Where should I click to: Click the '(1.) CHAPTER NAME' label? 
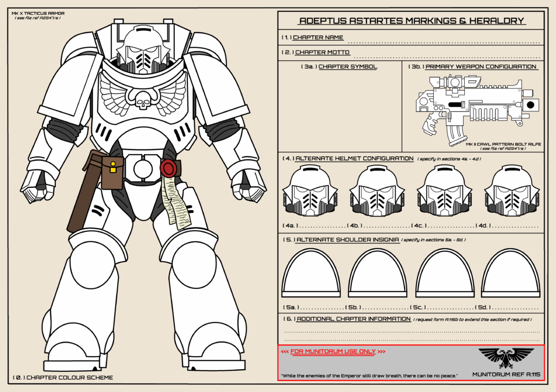click(x=313, y=37)
